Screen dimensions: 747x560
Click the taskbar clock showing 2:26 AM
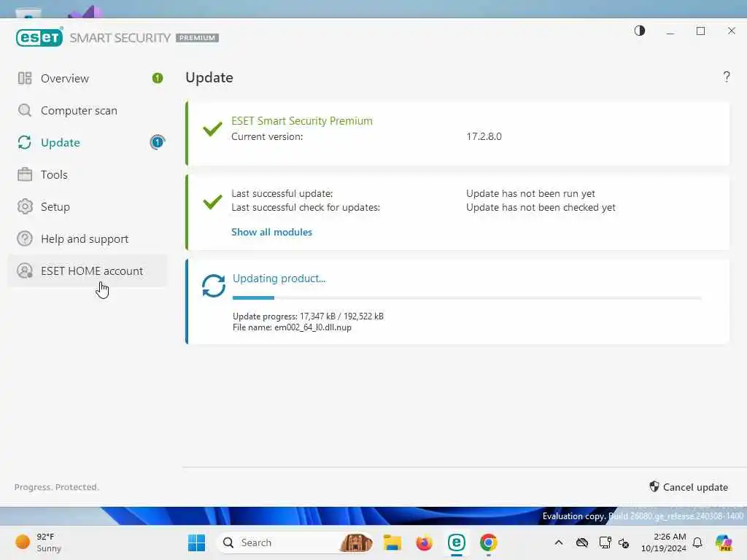(664, 542)
